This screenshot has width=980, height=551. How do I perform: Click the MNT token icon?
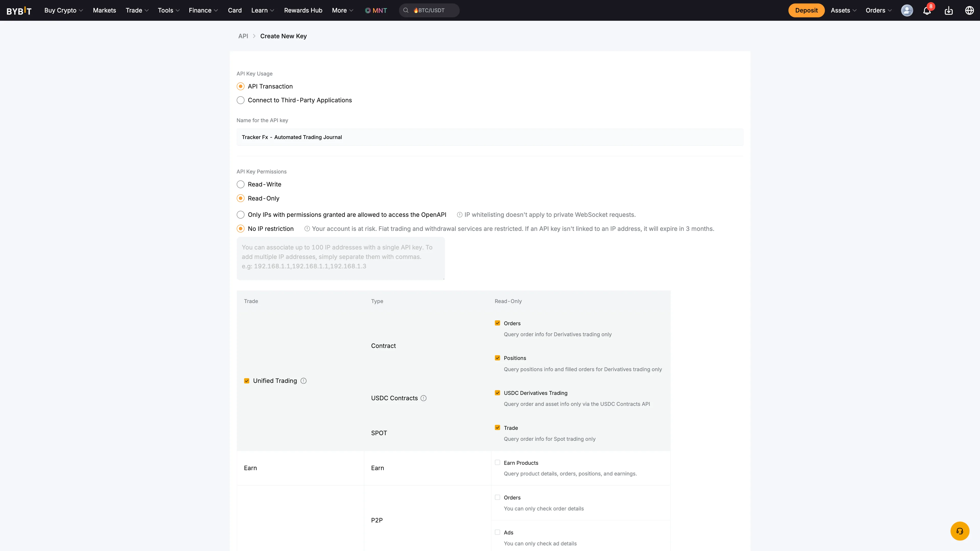pyautogui.click(x=368, y=10)
